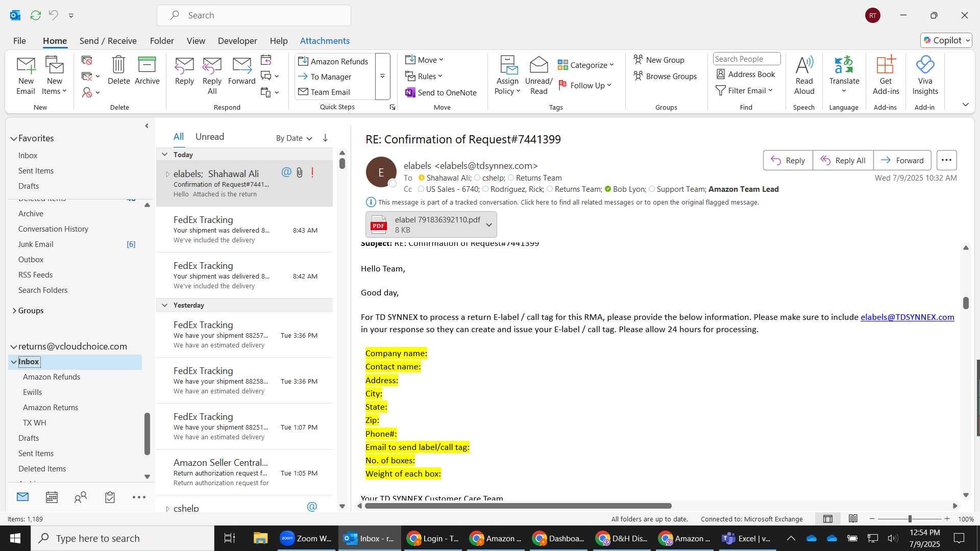
Task: Click the Reply button in reading pane
Action: tap(788, 160)
